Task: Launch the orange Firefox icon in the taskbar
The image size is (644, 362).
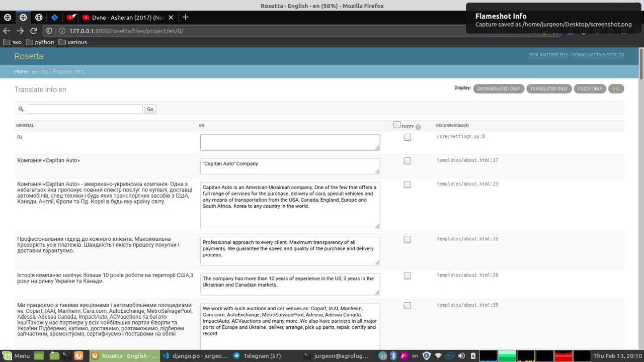Action: click(x=78, y=355)
